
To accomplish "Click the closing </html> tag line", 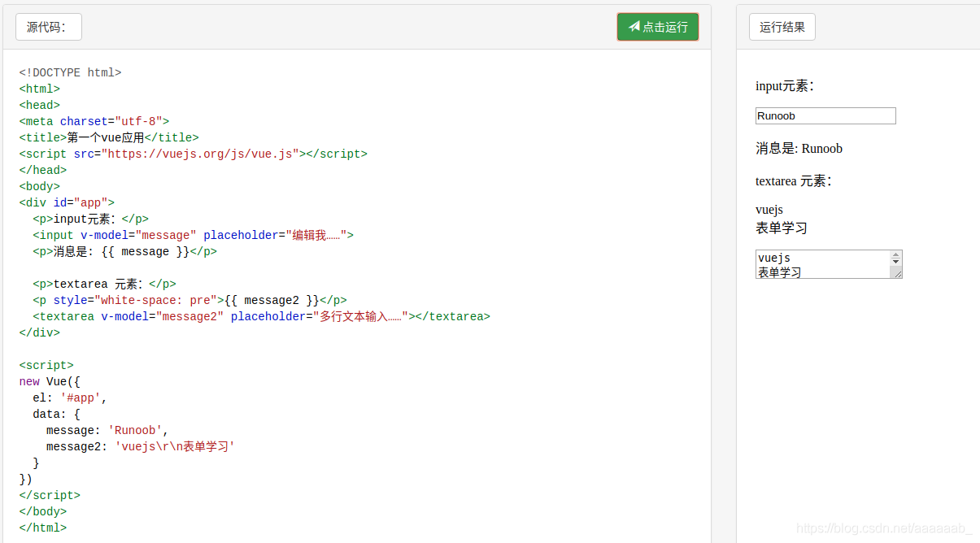I will click(x=43, y=528).
